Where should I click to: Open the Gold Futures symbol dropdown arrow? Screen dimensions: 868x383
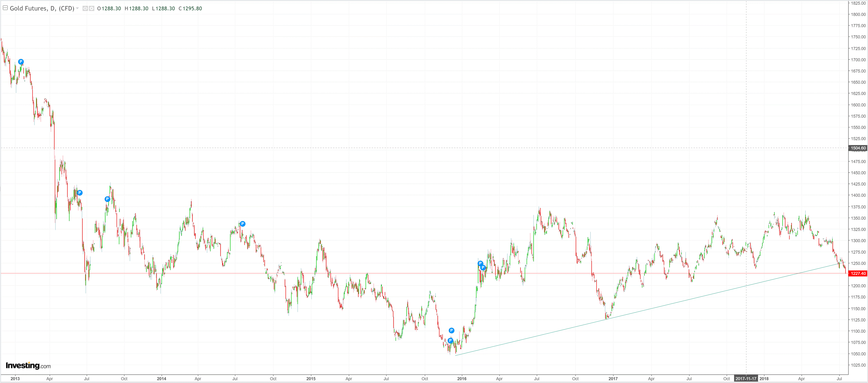pyautogui.click(x=77, y=8)
